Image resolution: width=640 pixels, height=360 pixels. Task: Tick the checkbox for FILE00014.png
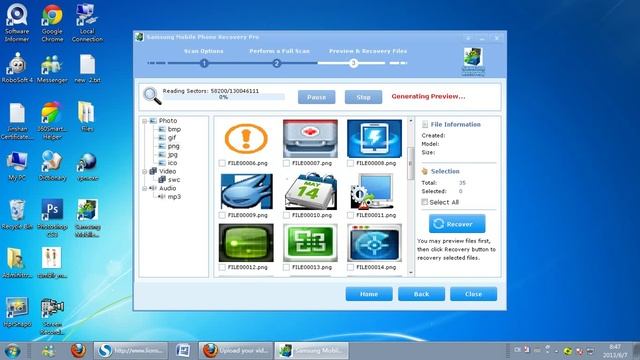tap(350, 267)
